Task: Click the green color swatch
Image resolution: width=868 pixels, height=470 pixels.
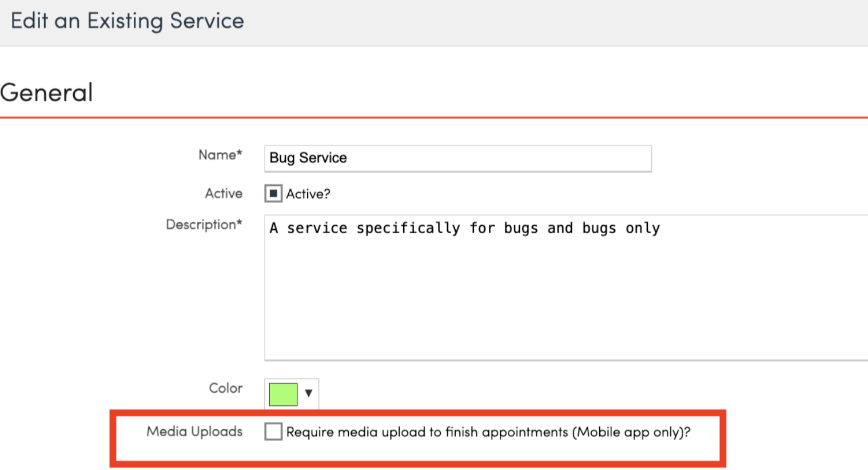Action: pyautogui.click(x=283, y=394)
